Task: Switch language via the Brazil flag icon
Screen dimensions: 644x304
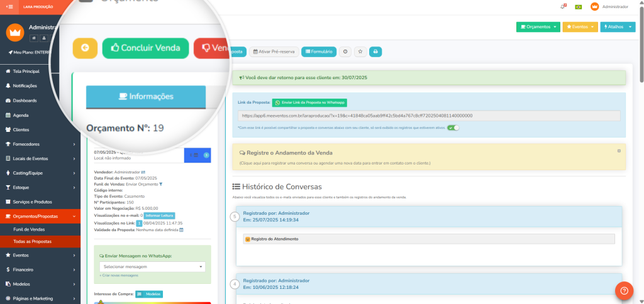Action: [579, 6]
